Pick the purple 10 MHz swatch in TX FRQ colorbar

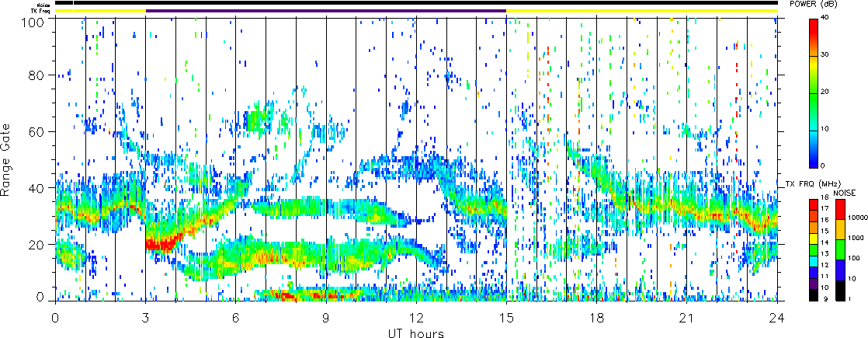pos(813,285)
